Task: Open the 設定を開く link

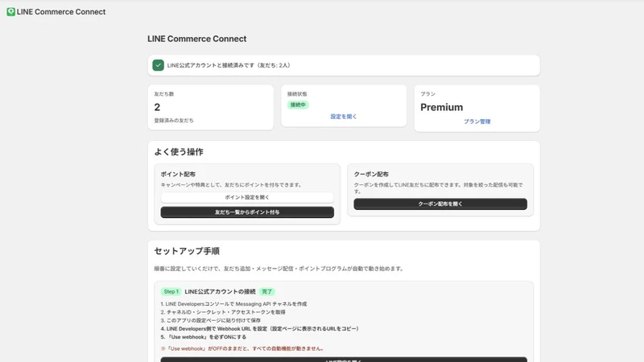Action: tap(344, 117)
